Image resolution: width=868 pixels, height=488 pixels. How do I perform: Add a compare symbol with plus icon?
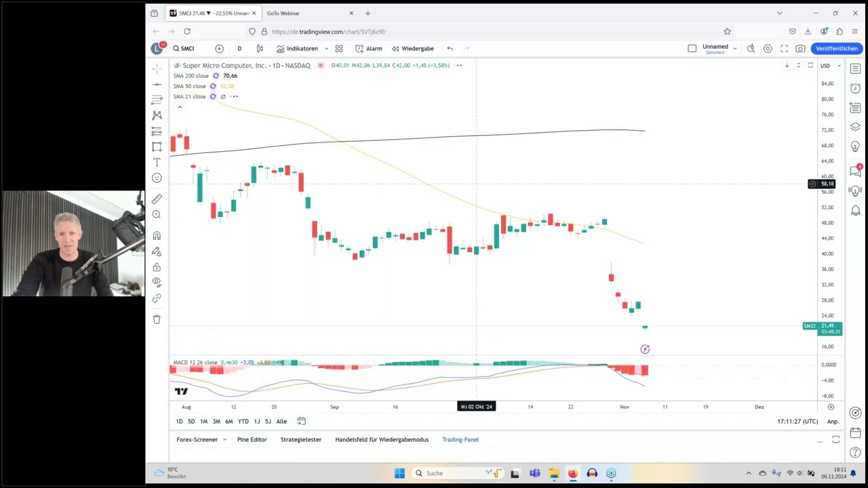pos(219,49)
